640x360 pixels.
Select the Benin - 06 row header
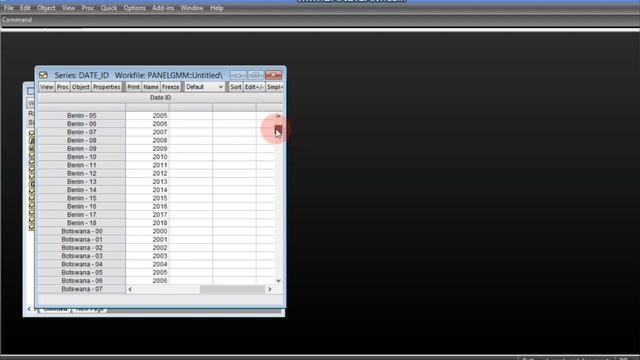pyautogui.click(x=82, y=124)
